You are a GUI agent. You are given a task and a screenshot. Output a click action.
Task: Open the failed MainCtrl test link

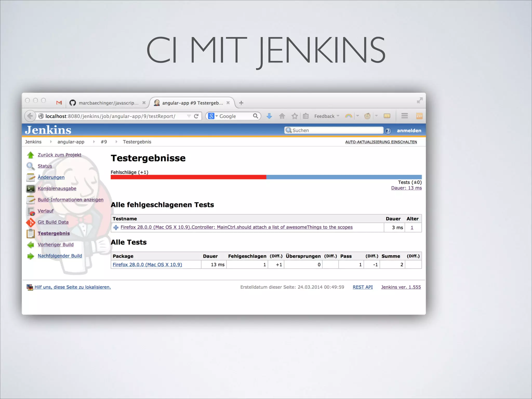pyautogui.click(x=236, y=227)
